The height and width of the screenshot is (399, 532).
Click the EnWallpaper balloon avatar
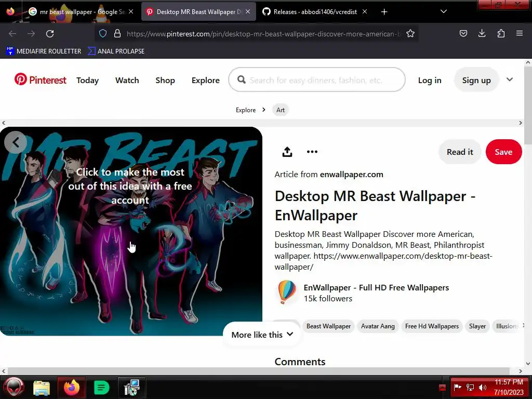pyautogui.click(x=286, y=292)
